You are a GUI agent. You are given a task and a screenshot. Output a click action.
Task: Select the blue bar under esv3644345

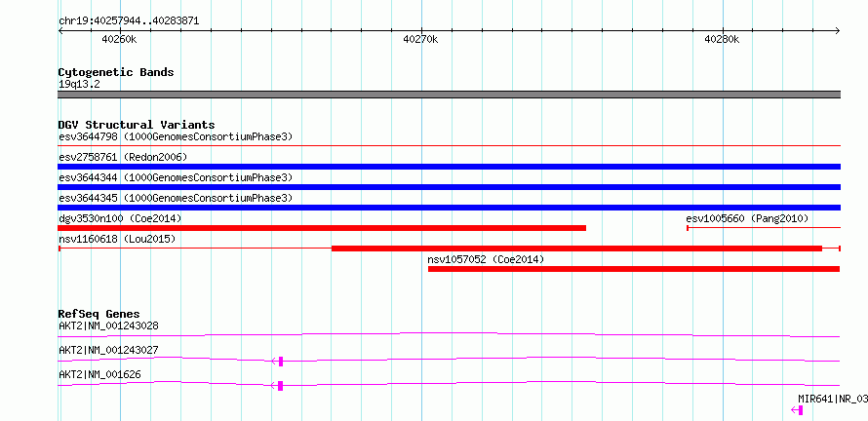[x=450, y=208]
